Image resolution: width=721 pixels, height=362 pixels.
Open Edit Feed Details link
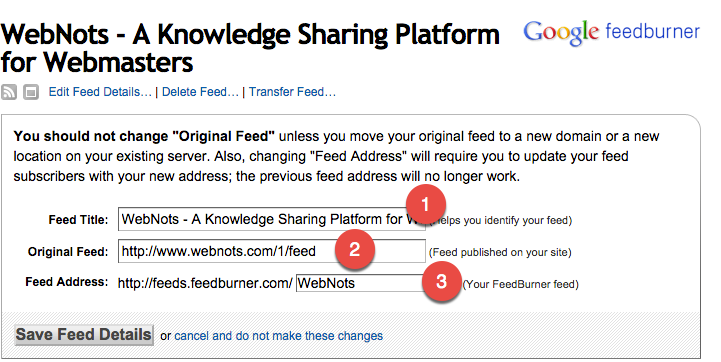tap(100, 92)
